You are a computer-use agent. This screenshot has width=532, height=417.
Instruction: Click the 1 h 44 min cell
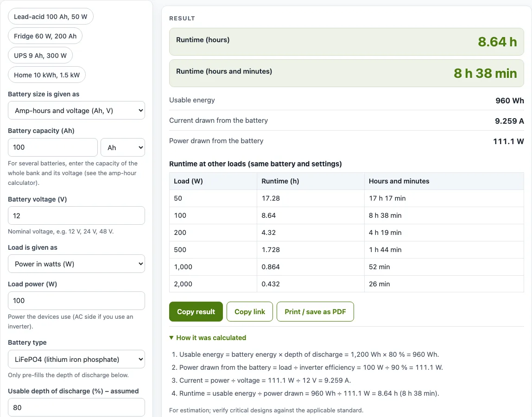tap(444, 250)
